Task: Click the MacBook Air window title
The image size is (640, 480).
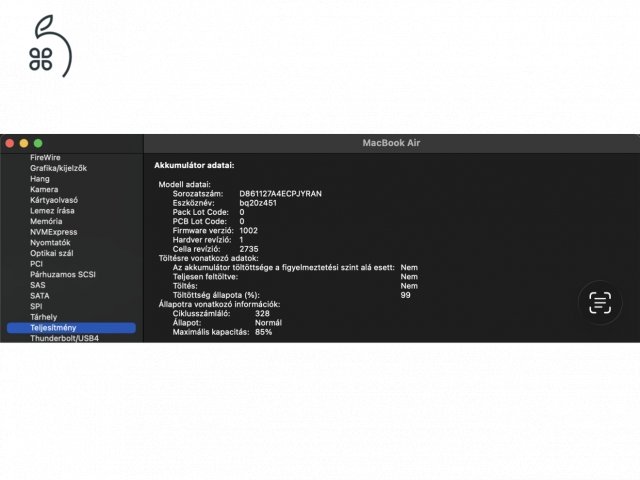Action: click(391, 143)
